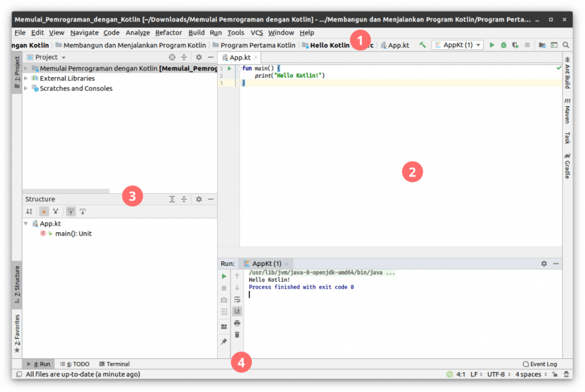Pin the Run tool window
Image resolution: width=585 pixels, height=392 pixels.
pyautogui.click(x=223, y=341)
